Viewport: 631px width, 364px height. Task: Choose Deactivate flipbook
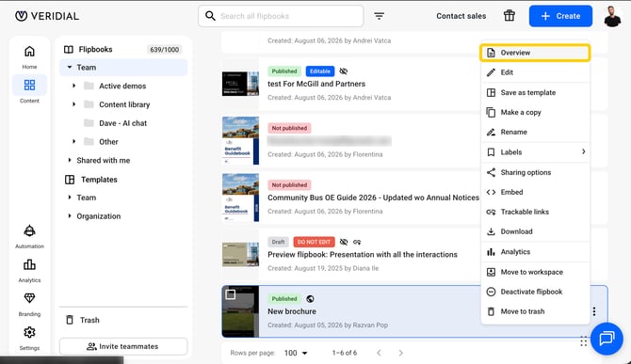click(x=535, y=292)
